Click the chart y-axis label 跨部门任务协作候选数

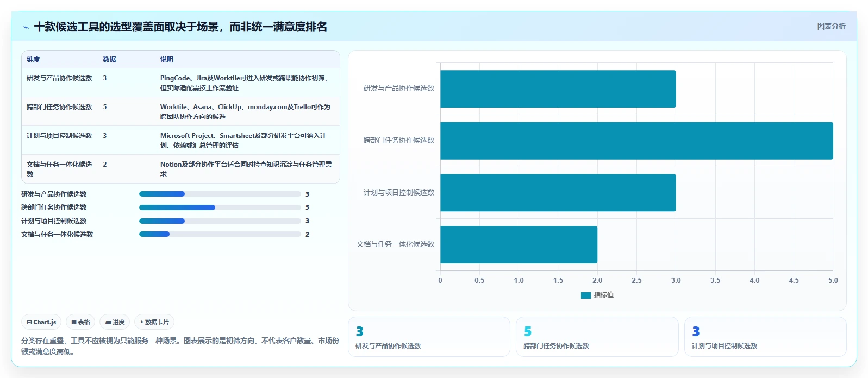[399, 140]
